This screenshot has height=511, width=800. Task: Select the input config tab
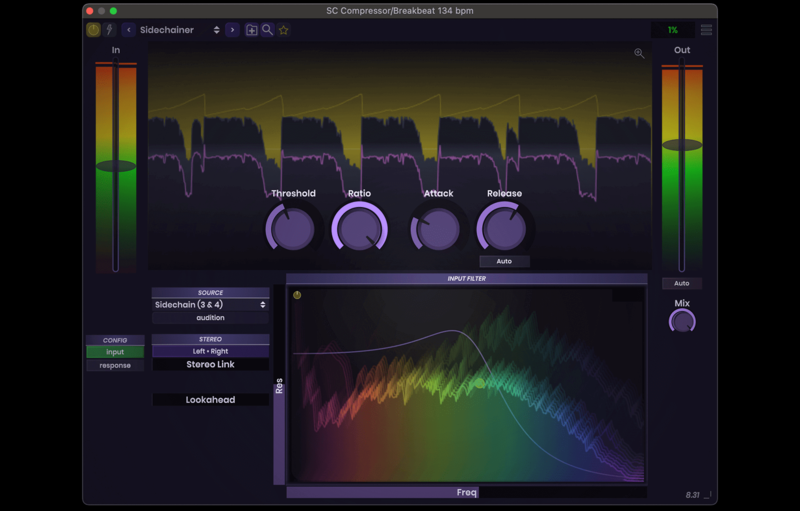click(x=115, y=352)
